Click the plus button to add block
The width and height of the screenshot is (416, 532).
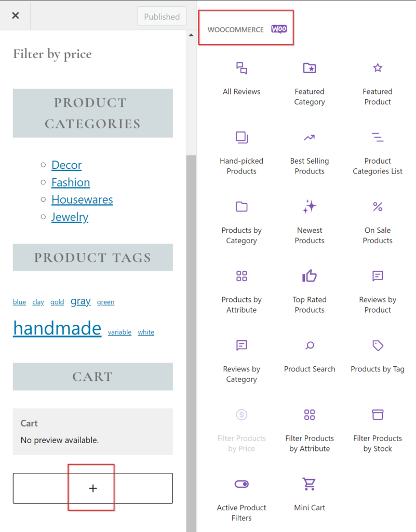click(93, 488)
